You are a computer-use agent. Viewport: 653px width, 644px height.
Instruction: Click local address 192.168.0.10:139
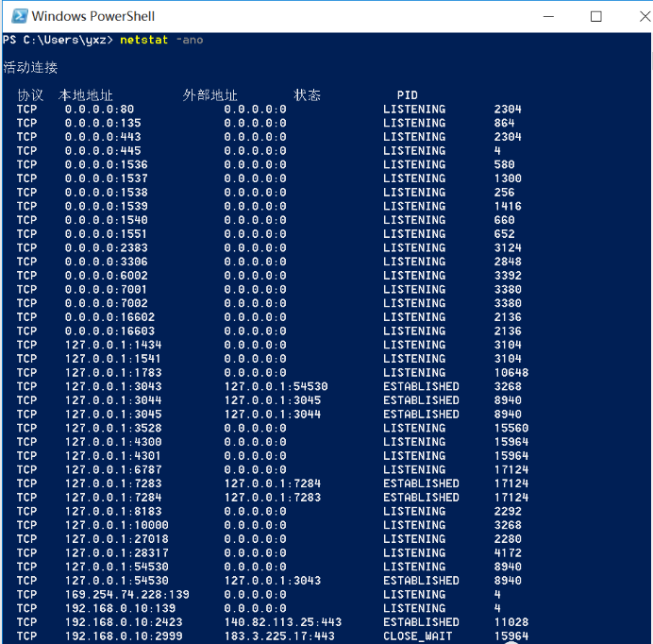121,608
